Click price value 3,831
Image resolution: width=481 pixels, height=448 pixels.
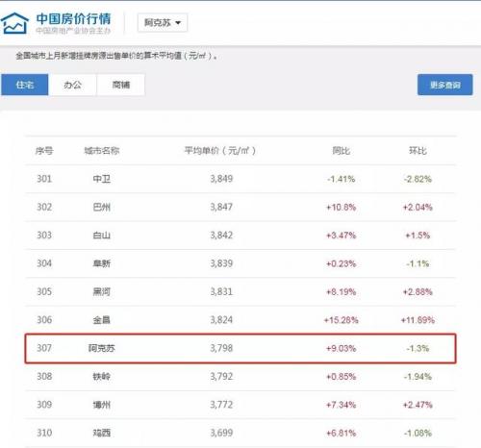click(x=221, y=291)
